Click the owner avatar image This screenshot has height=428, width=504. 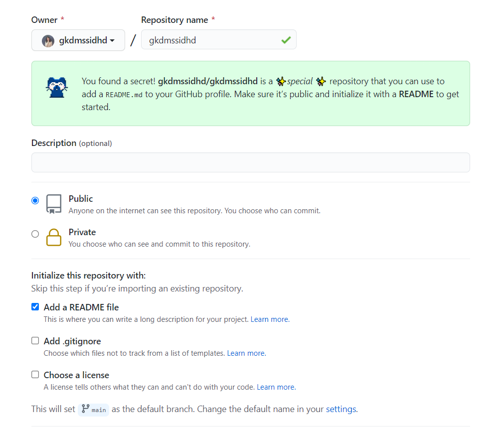pos(48,41)
